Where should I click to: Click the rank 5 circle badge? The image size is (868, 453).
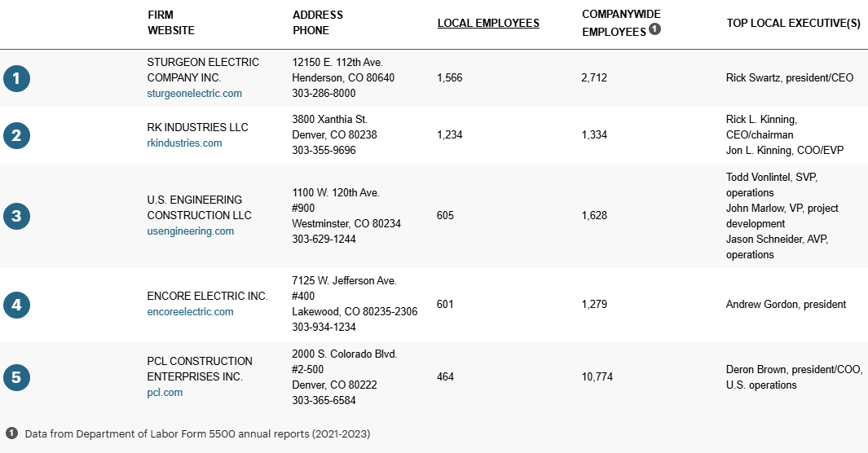coord(16,377)
